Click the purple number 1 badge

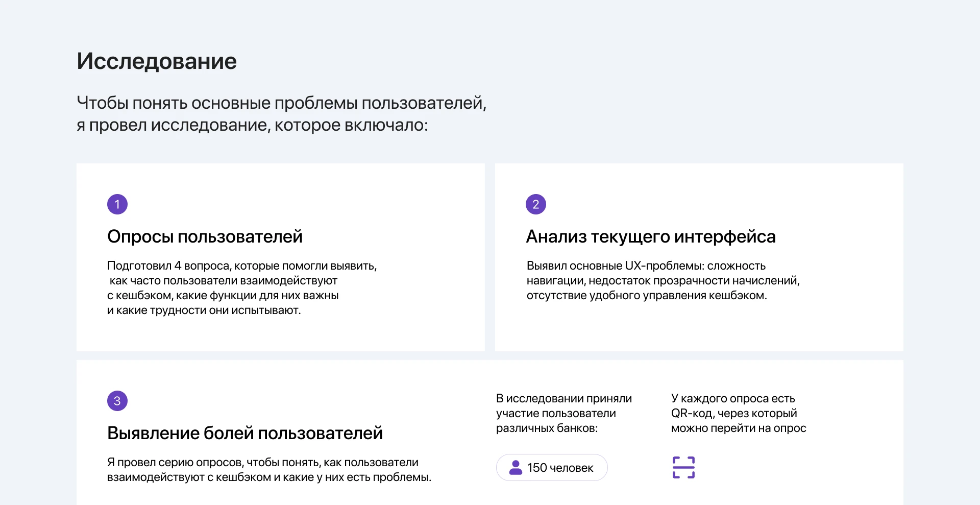pos(117,204)
